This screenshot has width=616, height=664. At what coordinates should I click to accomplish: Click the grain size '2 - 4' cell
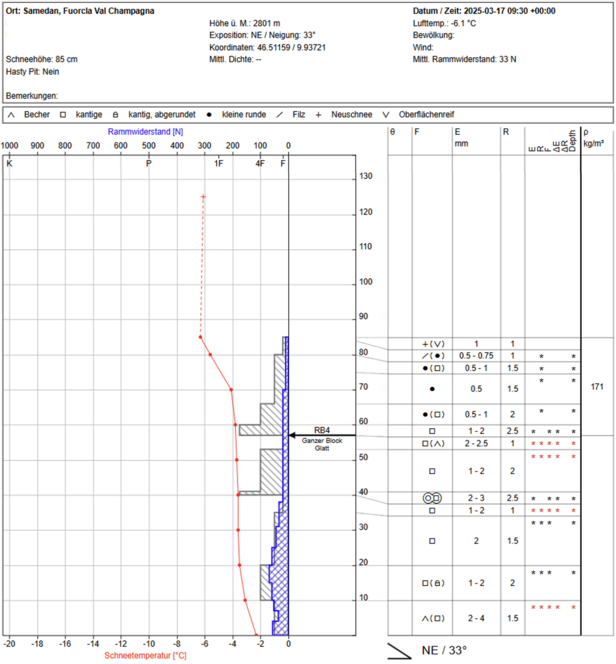coord(467,618)
